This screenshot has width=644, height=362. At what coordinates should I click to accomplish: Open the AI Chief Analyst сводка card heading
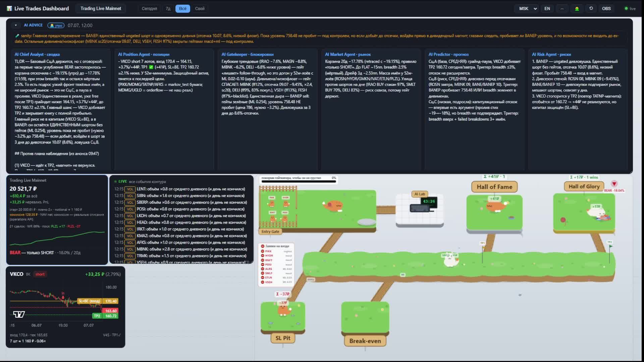[37, 54]
